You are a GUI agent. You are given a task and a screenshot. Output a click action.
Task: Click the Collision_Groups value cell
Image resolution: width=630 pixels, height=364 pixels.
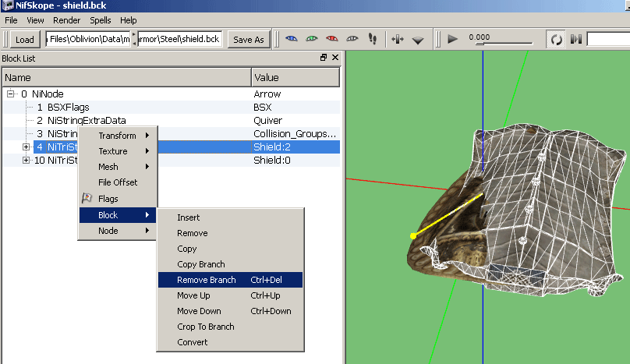click(x=295, y=134)
